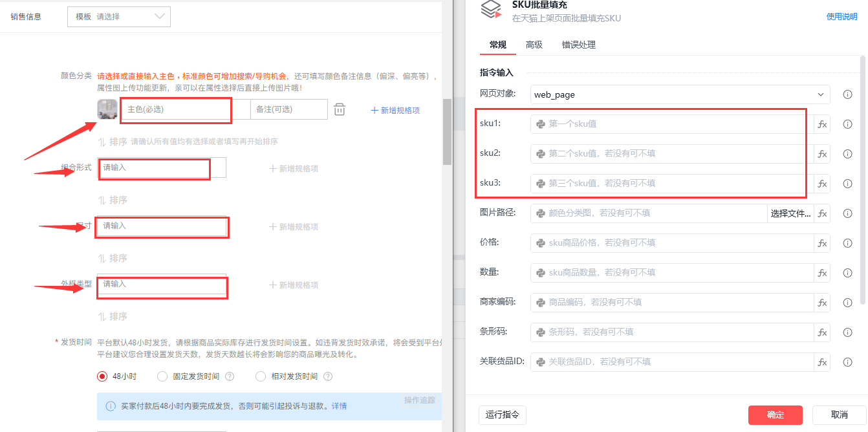Click the trash icon beside the color note field

340,110
